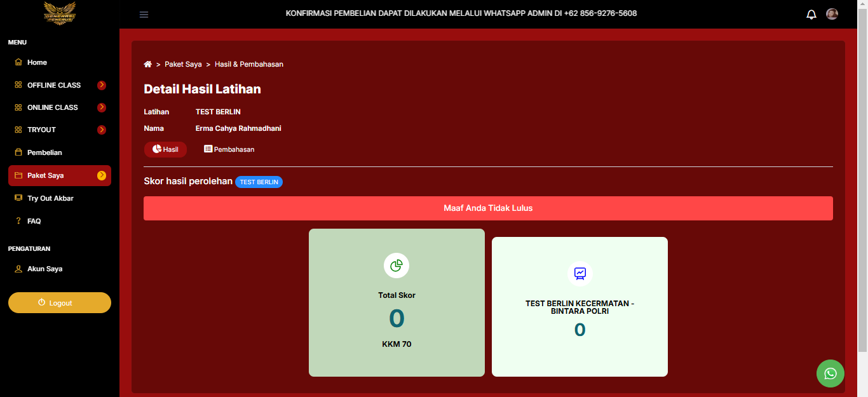Open the Home menu item

tap(60, 62)
